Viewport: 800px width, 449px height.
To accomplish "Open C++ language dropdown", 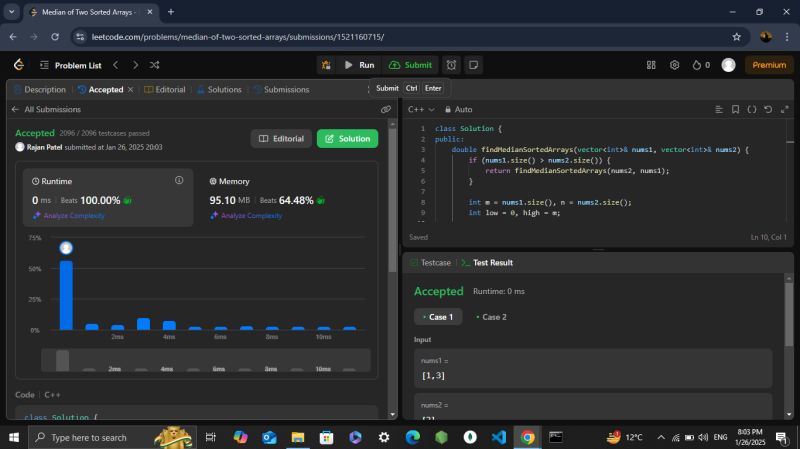I will [421, 109].
